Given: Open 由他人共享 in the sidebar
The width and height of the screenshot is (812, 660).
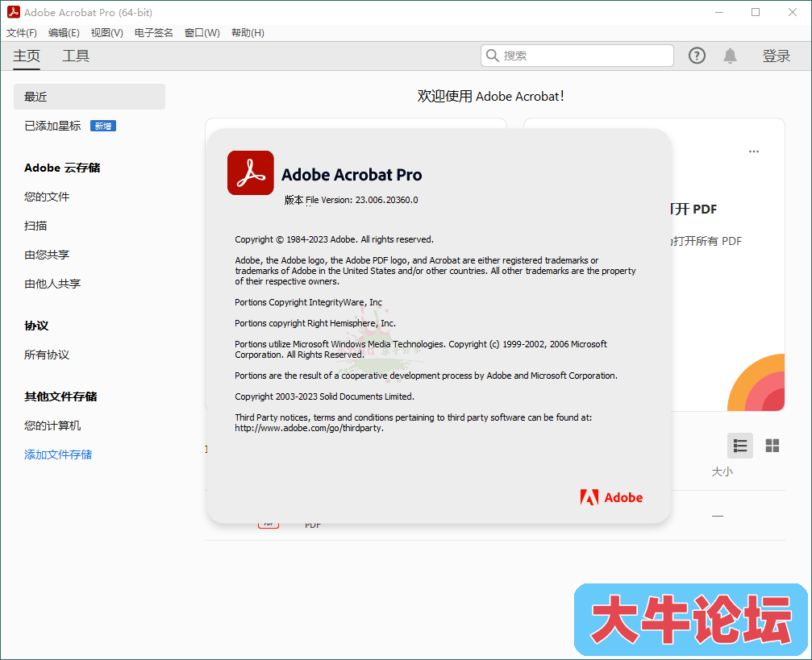Looking at the screenshot, I should (52, 284).
